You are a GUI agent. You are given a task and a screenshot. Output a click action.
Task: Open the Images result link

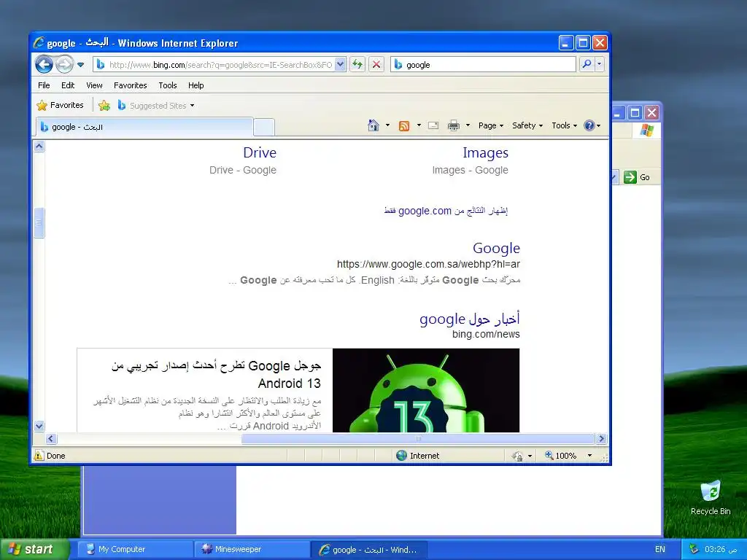coord(485,152)
